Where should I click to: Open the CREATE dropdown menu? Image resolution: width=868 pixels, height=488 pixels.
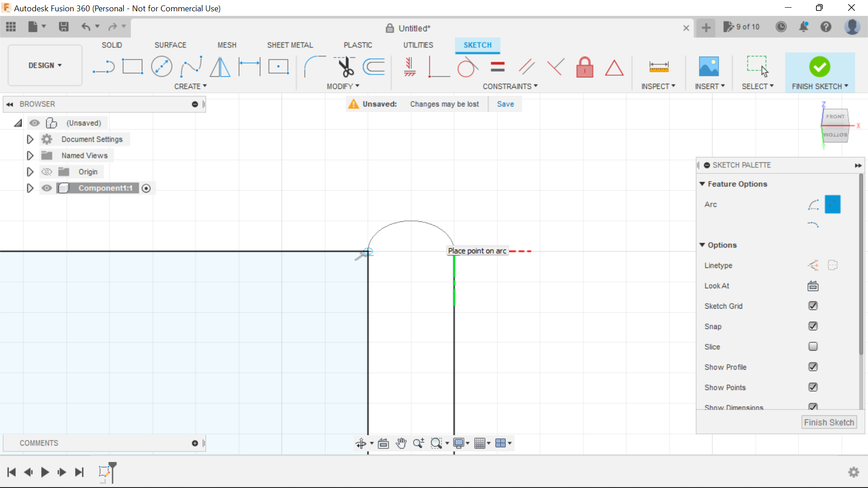click(190, 86)
